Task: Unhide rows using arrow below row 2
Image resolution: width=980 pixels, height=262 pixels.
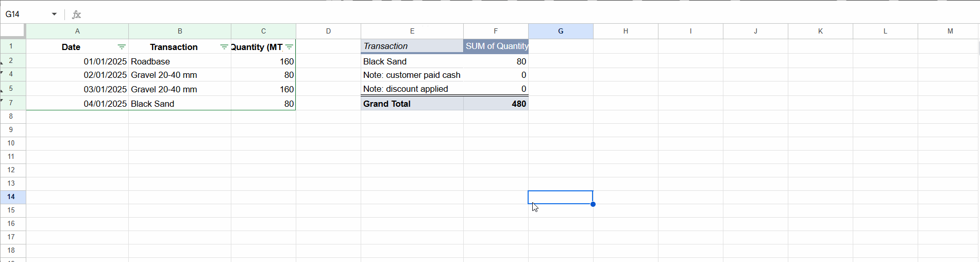Action: pyautogui.click(x=2, y=63)
